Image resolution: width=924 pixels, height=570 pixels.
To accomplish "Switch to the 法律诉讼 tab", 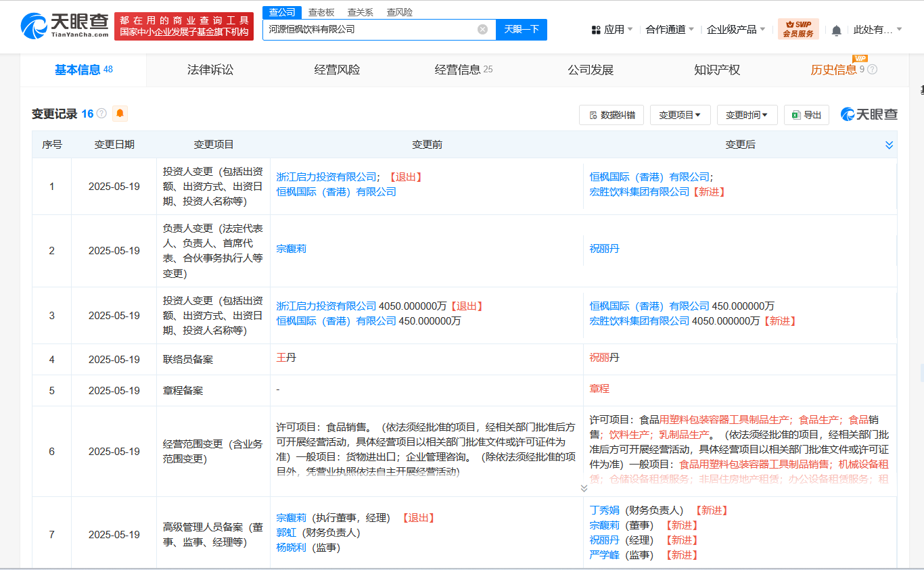I will pyautogui.click(x=210, y=70).
